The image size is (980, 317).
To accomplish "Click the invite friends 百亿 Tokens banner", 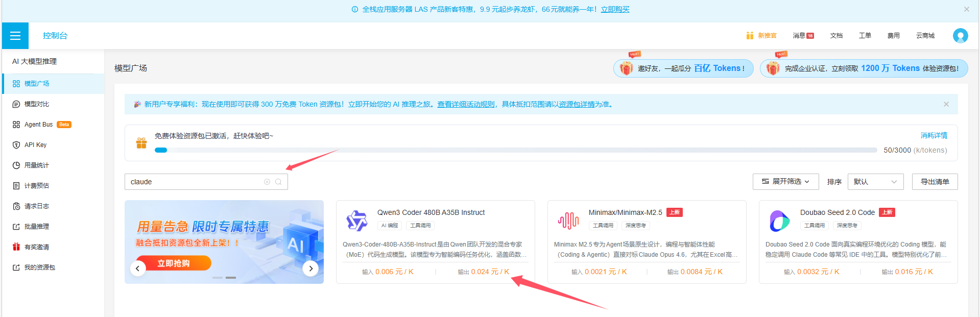I will [x=683, y=68].
